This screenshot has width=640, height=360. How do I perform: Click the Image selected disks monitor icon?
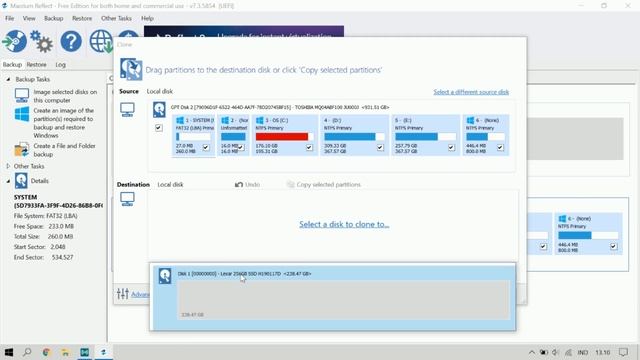coord(22,96)
